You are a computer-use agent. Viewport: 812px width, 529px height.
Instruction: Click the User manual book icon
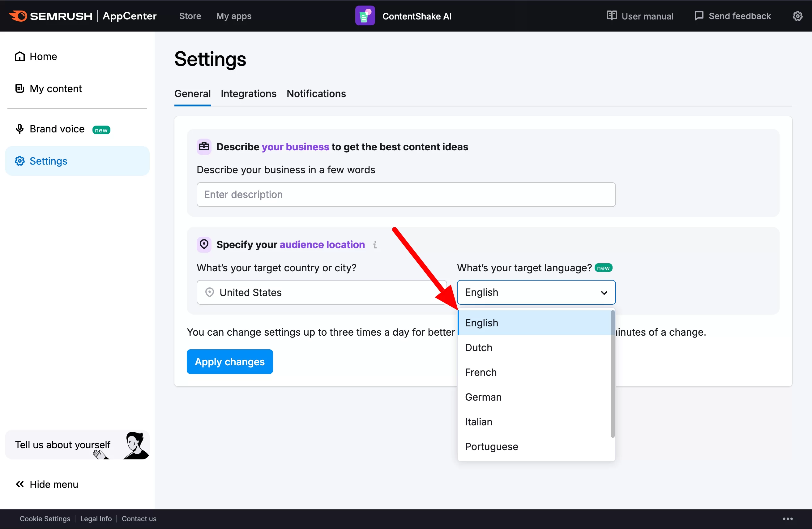[x=611, y=16]
